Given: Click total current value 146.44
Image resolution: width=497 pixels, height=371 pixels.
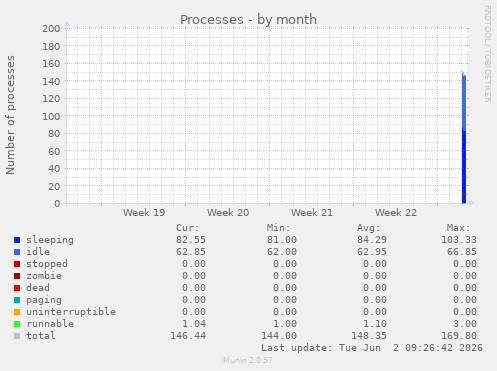Looking at the screenshot, I should [x=188, y=336].
